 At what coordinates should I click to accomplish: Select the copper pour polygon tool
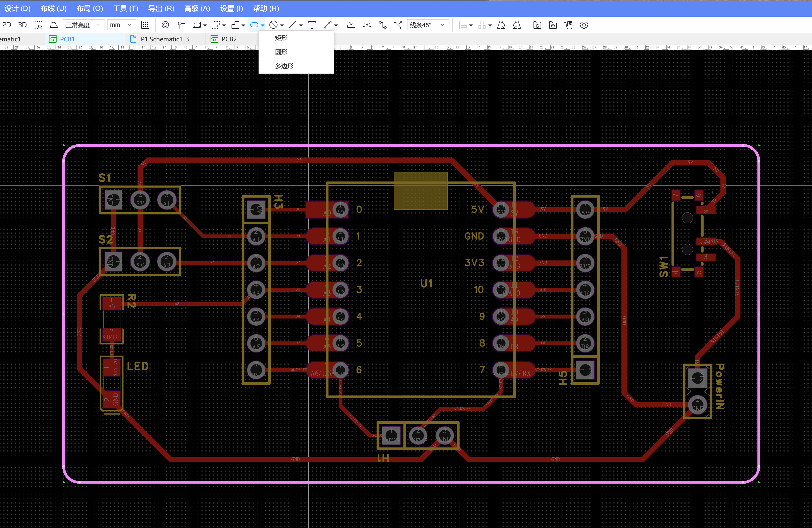click(235, 25)
